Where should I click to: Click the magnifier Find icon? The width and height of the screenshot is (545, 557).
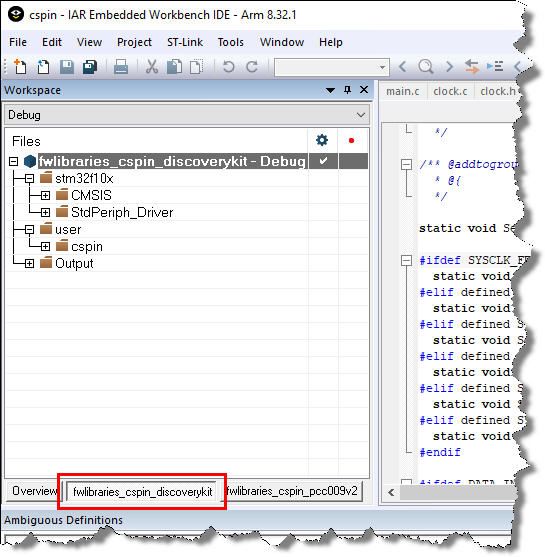pos(426,66)
